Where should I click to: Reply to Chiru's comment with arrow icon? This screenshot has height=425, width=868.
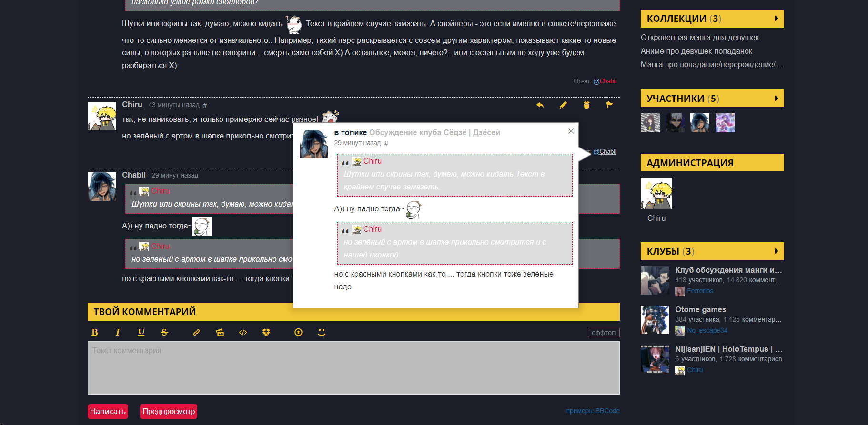point(540,105)
